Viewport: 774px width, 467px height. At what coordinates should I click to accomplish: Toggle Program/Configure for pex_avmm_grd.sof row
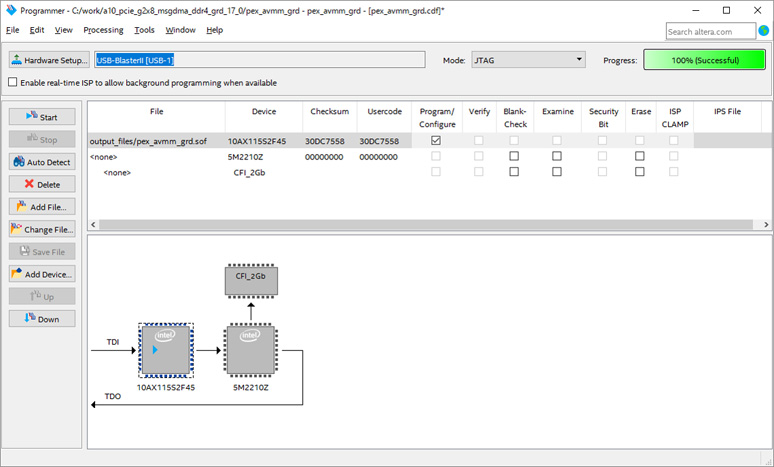436,141
